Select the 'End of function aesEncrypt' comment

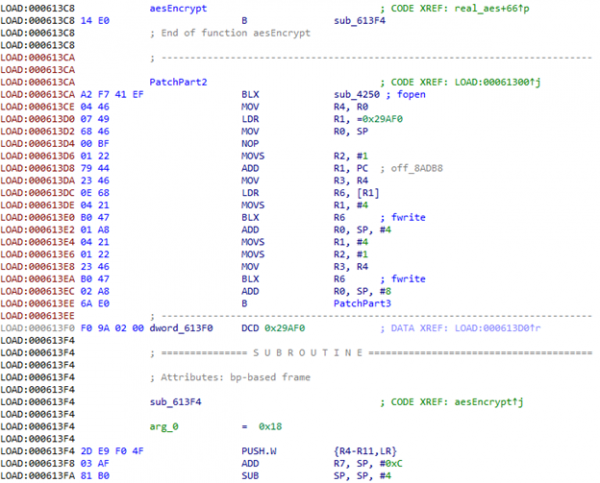coord(229,32)
